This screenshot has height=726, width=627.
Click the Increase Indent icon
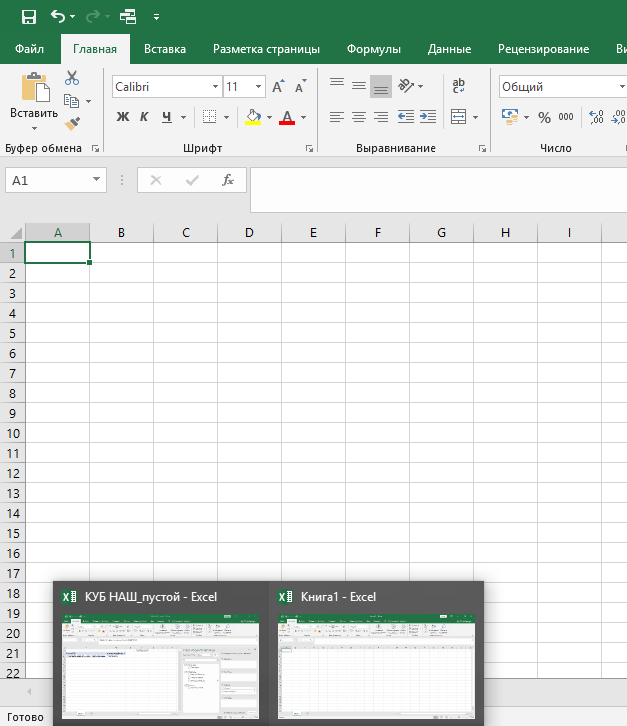(428, 117)
